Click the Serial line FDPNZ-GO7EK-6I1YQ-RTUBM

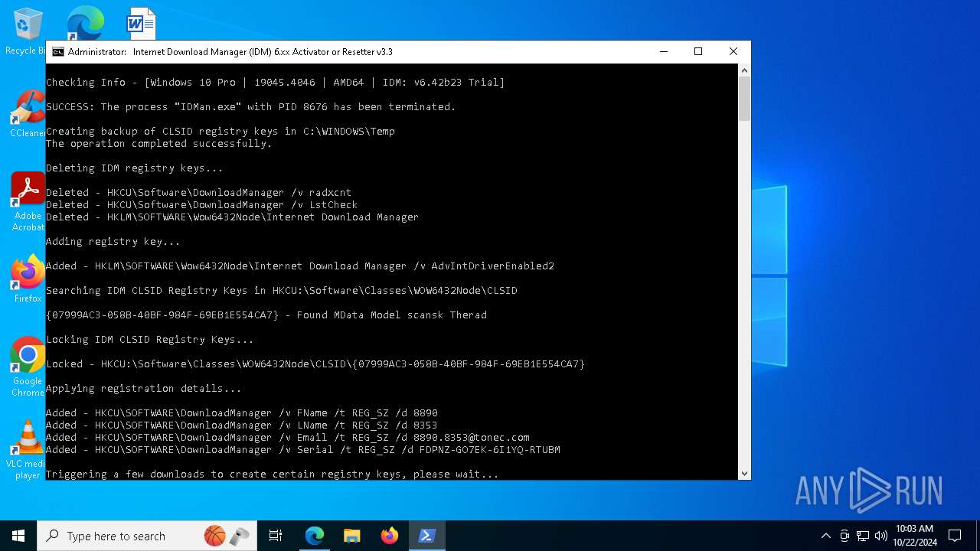[303, 450]
